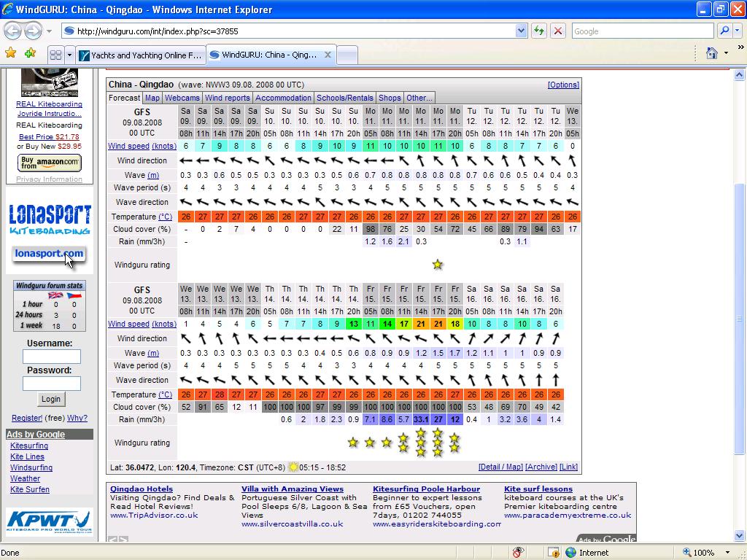Open the Webcams tab
This screenshot has height=560, width=747.
click(182, 98)
